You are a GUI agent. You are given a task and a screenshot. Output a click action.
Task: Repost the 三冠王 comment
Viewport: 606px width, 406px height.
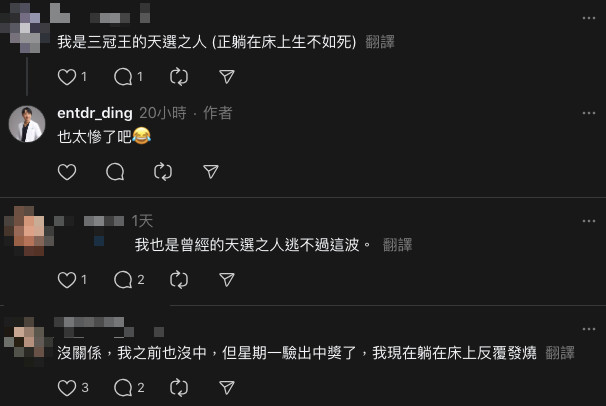(179, 77)
